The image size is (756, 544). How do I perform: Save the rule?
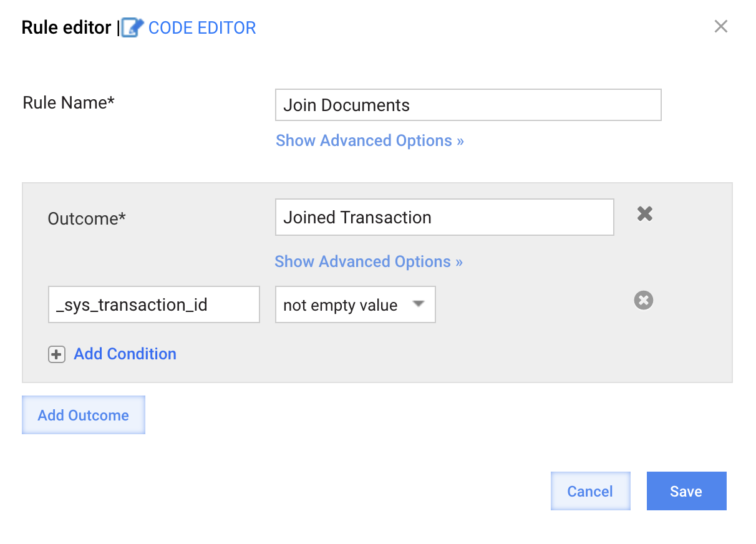click(x=687, y=491)
